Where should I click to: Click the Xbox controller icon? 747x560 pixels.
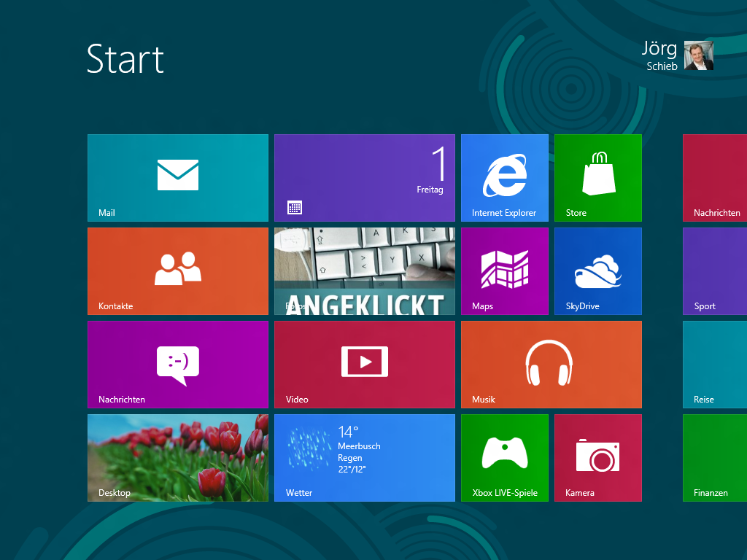click(x=505, y=453)
